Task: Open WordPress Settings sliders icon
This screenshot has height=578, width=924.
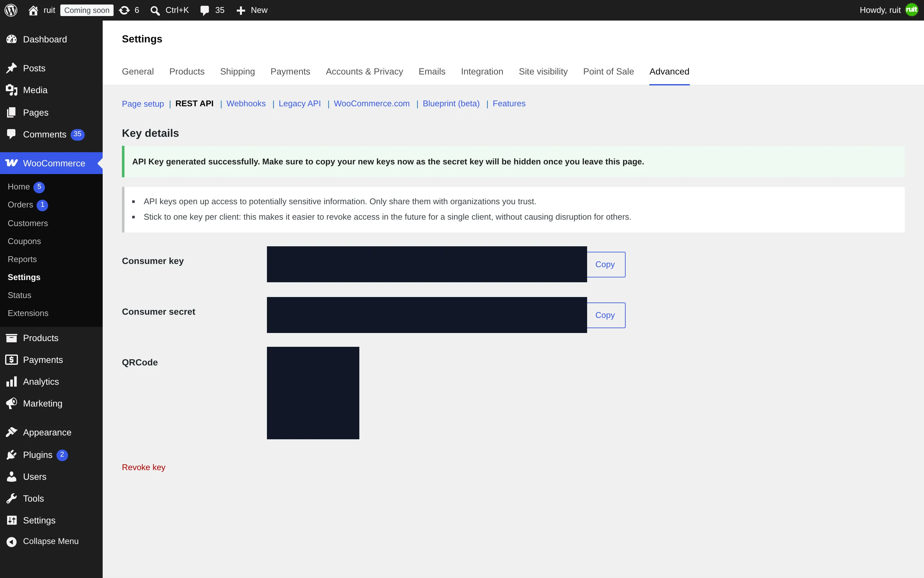Action: point(12,520)
